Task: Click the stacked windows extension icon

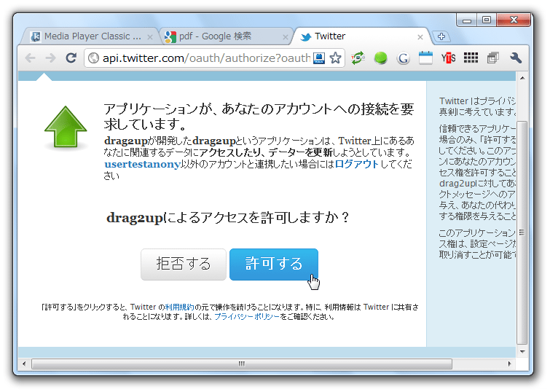Action: pos(493,58)
